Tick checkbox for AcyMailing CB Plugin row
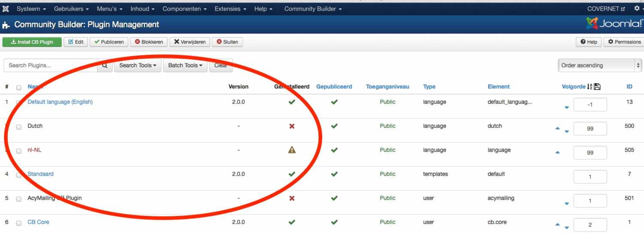The height and width of the screenshot is (234, 644). 18,199
